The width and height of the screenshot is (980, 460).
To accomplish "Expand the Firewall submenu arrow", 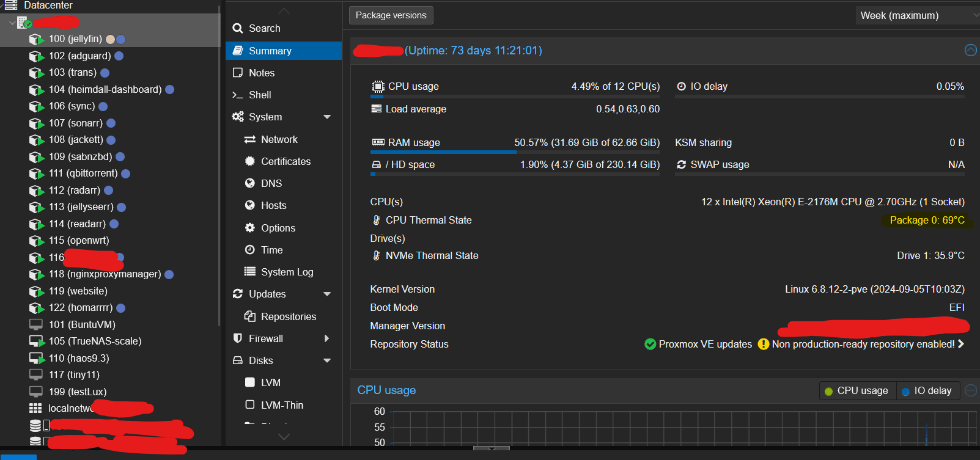I will pos(326,338).
